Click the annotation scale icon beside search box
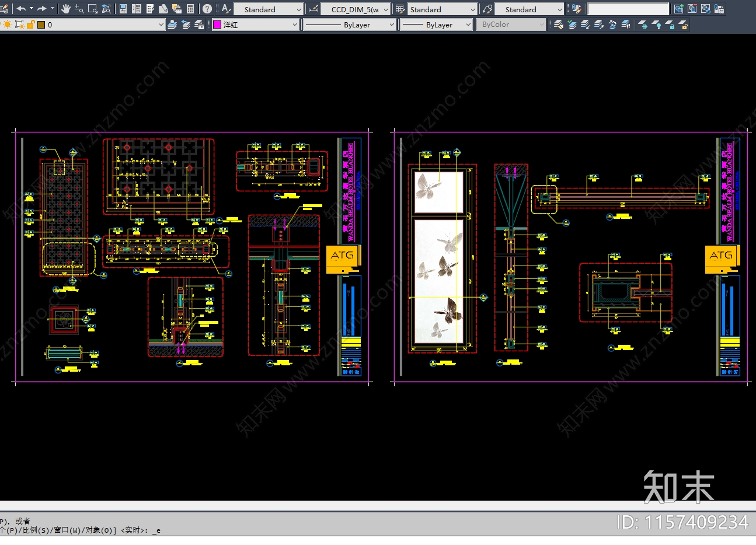 pyautogui.click(x=577, y=9)
